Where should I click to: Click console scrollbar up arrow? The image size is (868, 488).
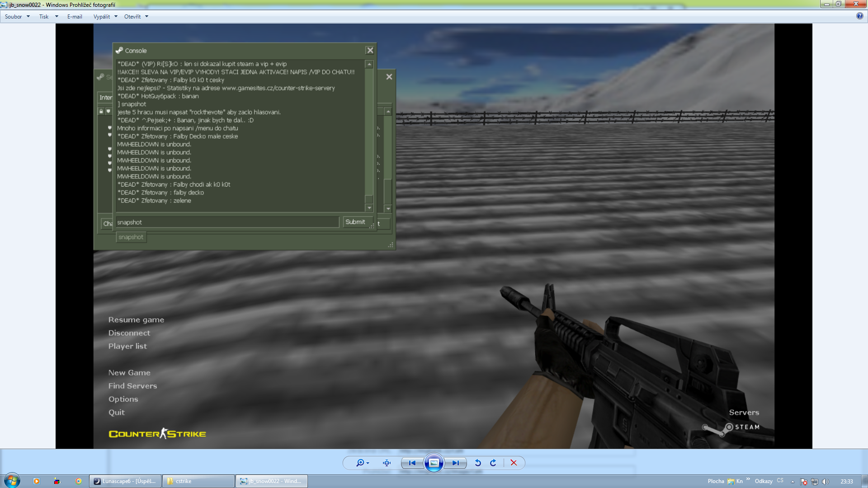pos(369,64)
